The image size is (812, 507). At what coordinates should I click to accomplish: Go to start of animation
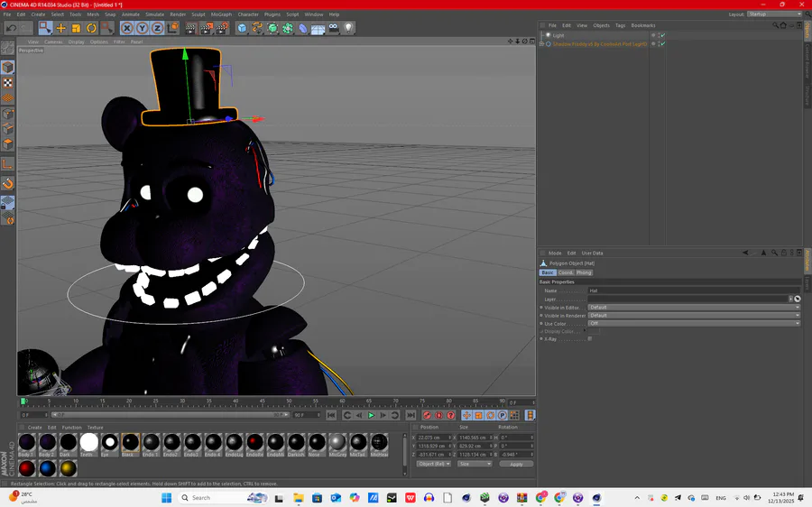click(x=331, y=415)
